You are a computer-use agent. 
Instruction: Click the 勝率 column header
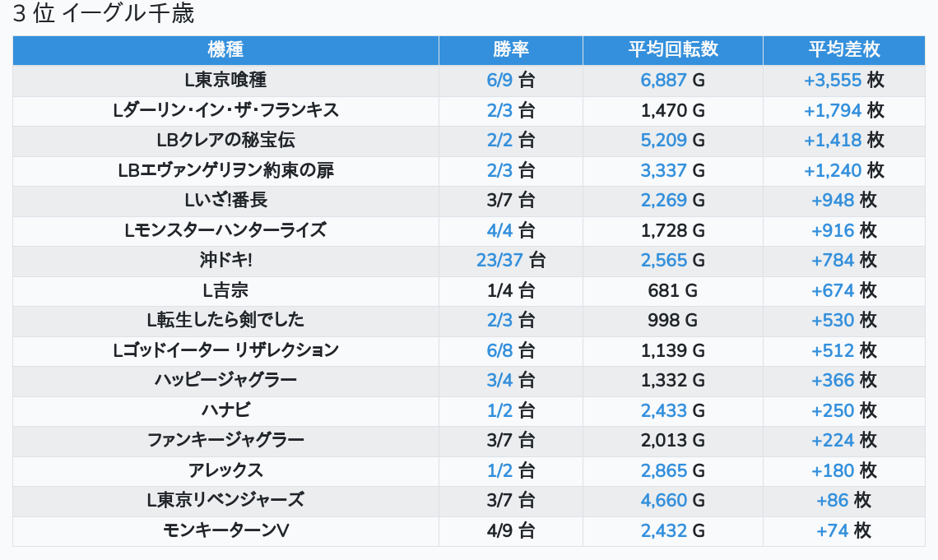(511, 49)
